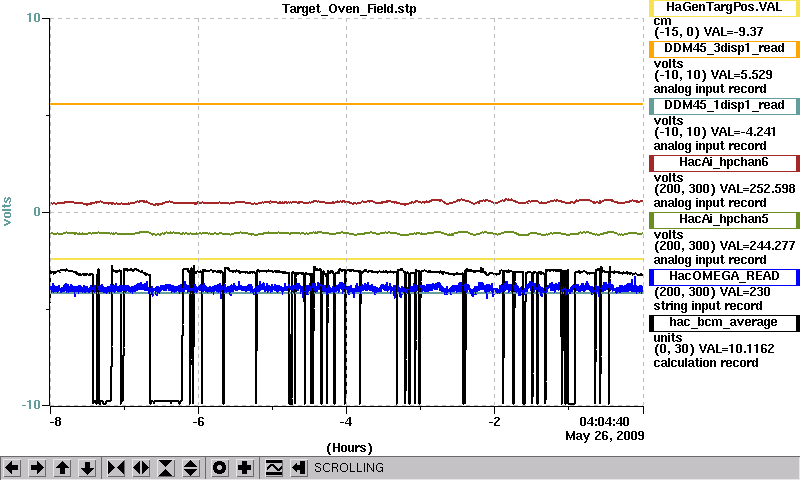Click the -2 tick label on time axis
The width and height of the screenshot is (800, 480).
coord(494,422)
